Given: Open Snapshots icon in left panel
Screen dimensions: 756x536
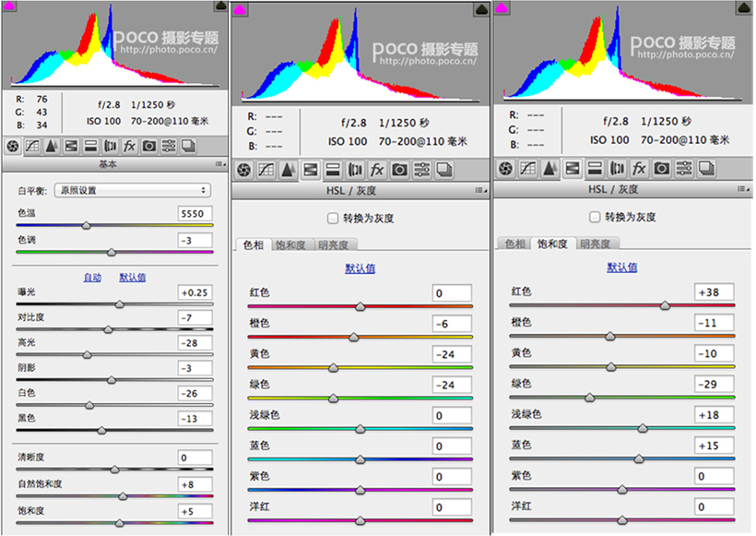Looking at the screenshot, I should coord(188,146).
